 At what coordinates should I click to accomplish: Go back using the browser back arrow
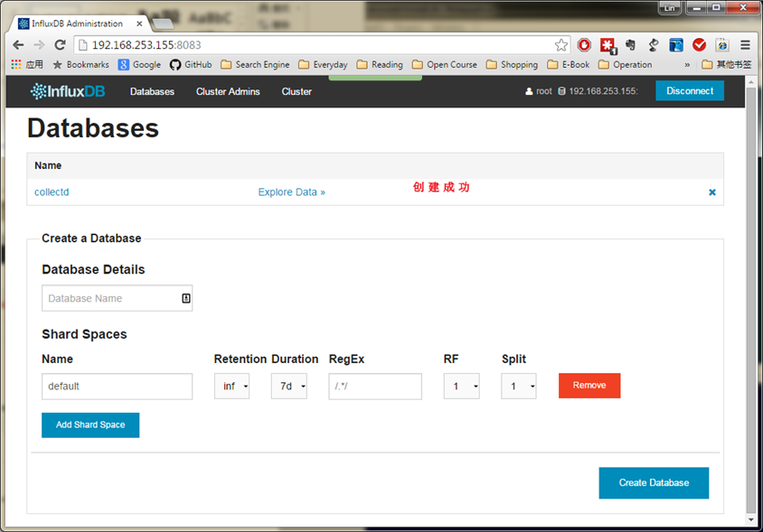click(18, 44)
